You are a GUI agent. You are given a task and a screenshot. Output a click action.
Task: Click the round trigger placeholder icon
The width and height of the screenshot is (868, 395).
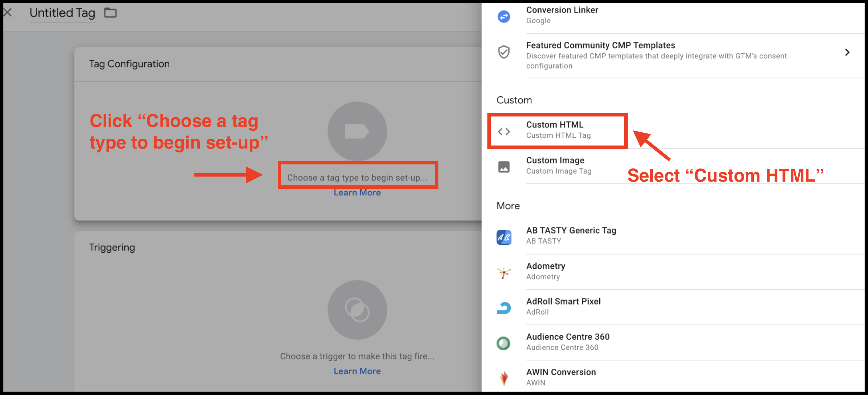pos(357,310)
